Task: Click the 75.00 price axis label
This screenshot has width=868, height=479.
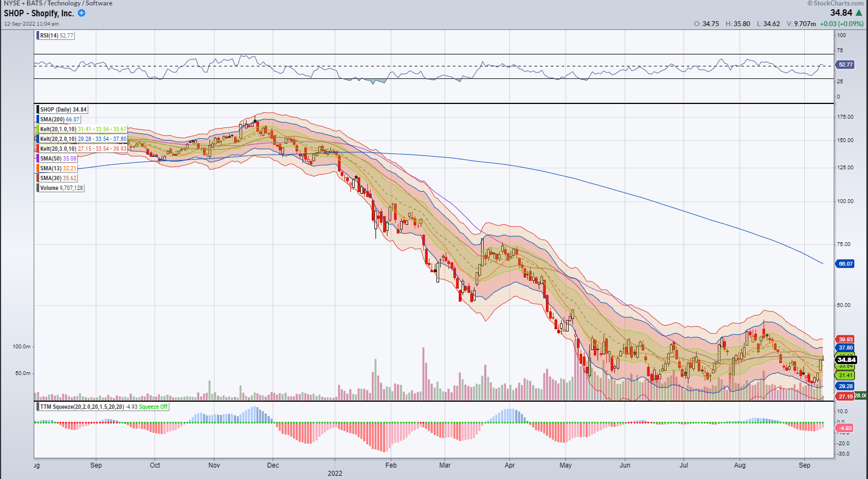Action: 844,244
